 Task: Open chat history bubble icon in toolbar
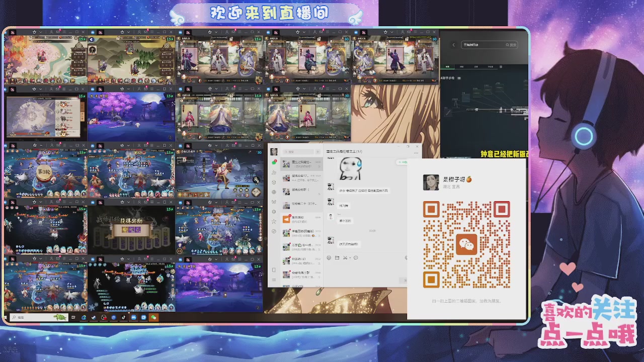(356, 258)
